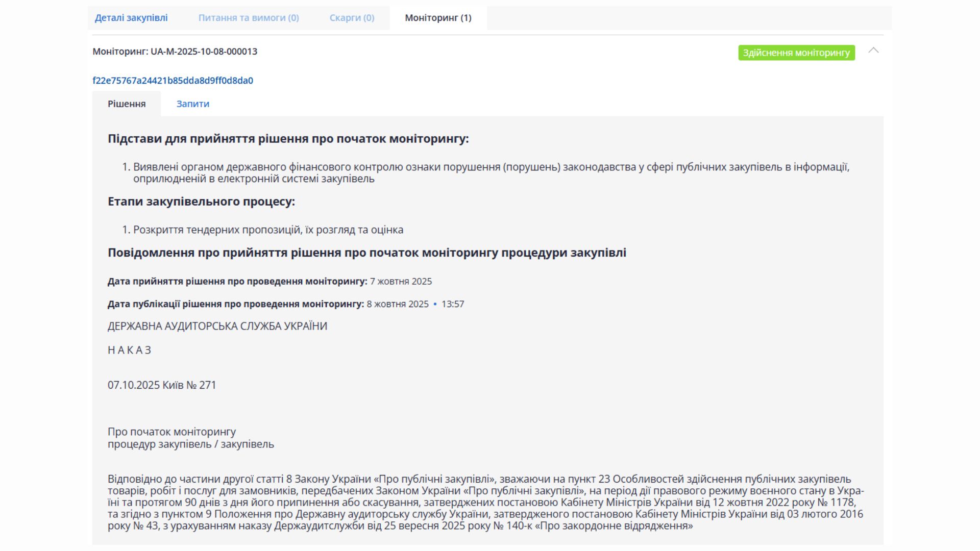Switch to Питання та вимоги (0) tab
This screenshot has width=980, height=551.
tap(249, 18)
